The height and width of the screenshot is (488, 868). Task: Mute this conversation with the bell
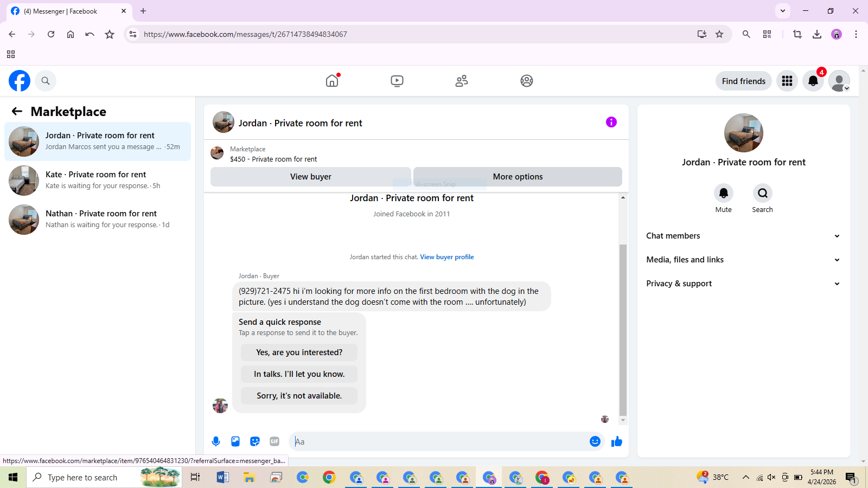pos(724,193)
